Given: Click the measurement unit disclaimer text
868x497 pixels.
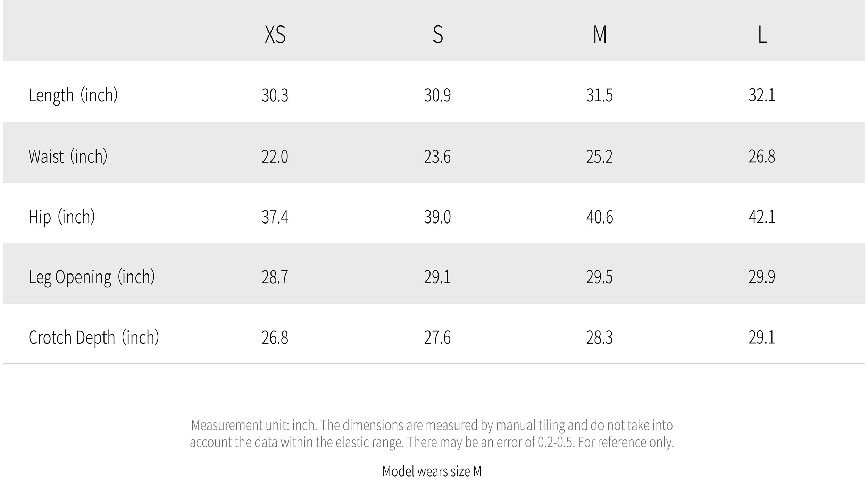Looking at the screenshot, I should coord(432,433).
